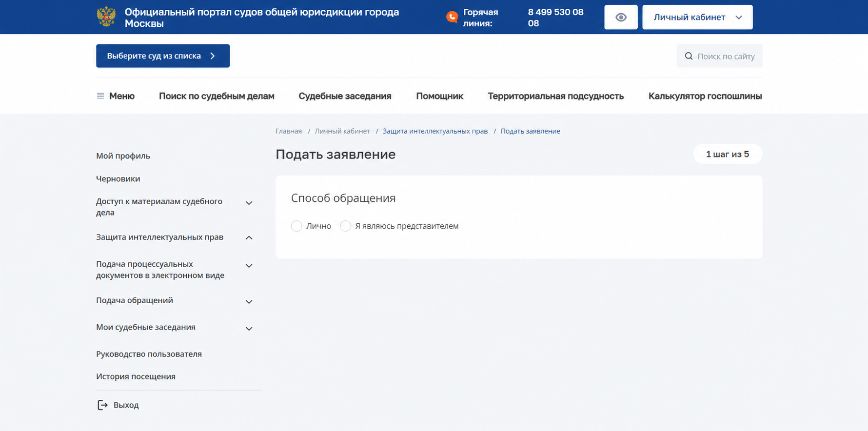Open the Помощник menu item

click(x=439, y=96)
